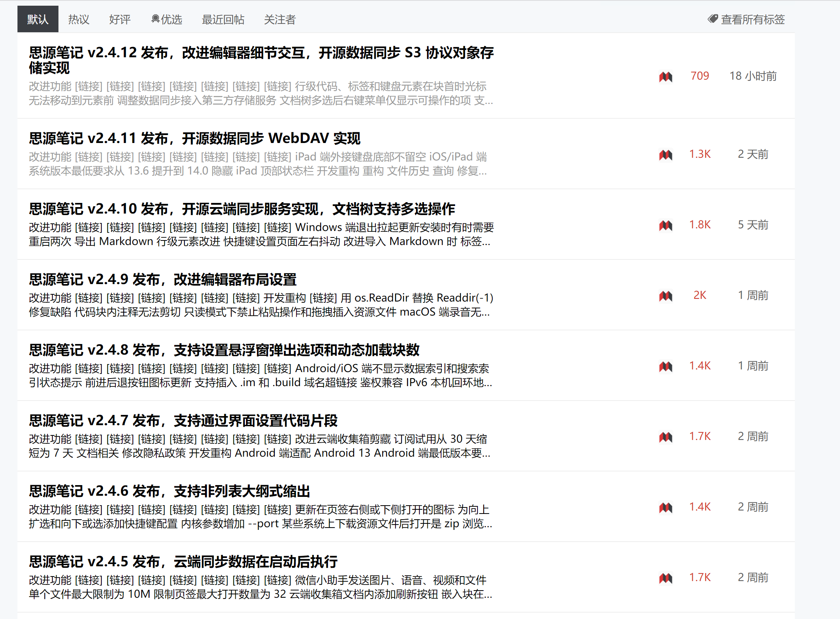The width and height of the screenshot is (840, 619).
Task: Click the 1.8K view count
Action: (700, 225)
